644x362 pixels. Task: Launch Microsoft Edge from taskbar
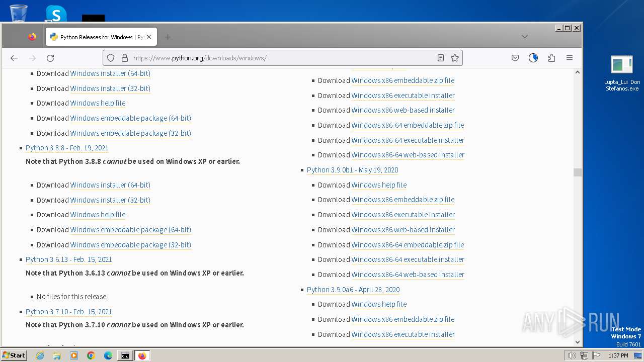[x=108, y=355]
